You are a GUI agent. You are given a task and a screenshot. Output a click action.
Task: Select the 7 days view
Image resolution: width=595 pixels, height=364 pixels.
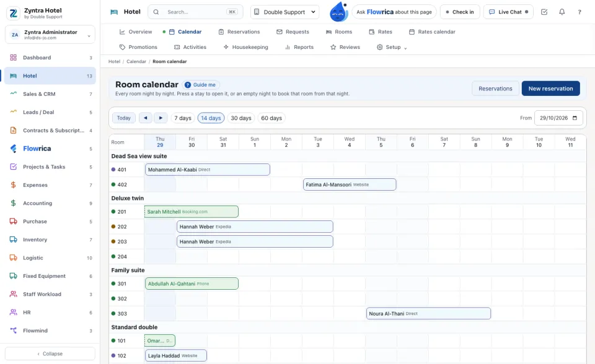click(x=182, y=118)
